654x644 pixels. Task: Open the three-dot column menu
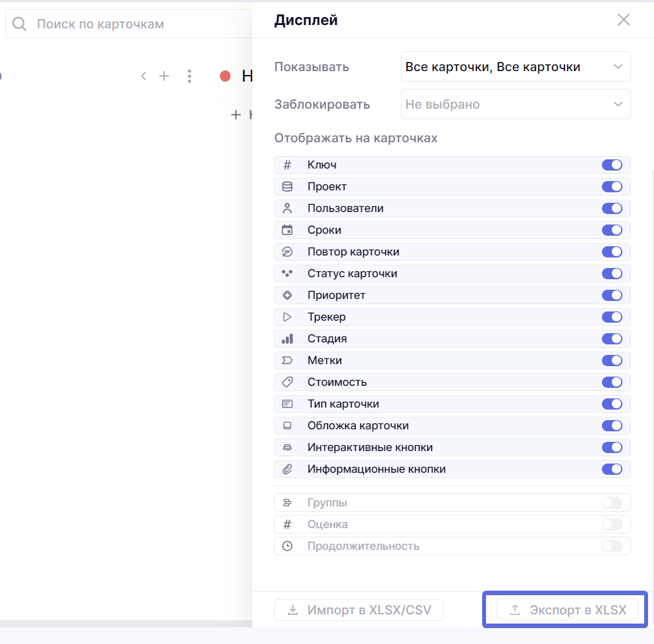(189, 76)
